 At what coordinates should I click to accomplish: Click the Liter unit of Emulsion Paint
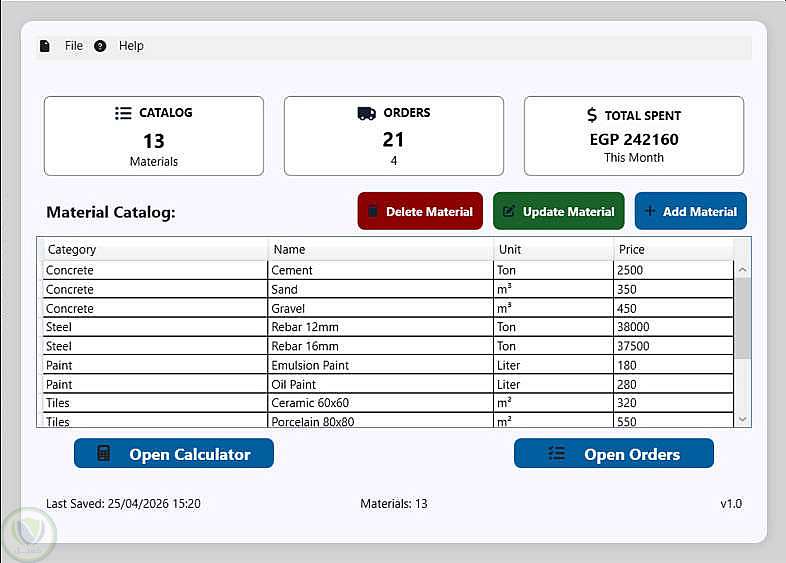pyautogui.click(x=553, y=365)
